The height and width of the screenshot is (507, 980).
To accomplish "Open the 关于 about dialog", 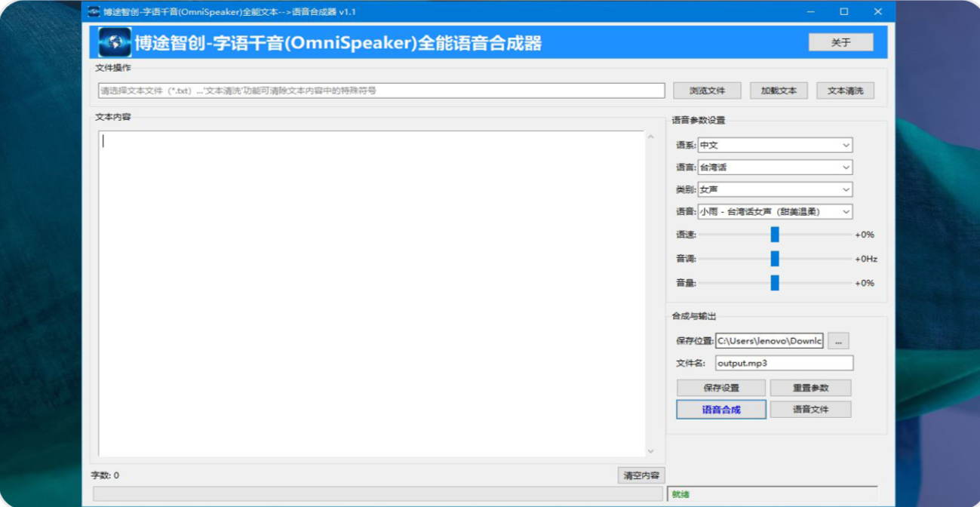I will [840, 42].
